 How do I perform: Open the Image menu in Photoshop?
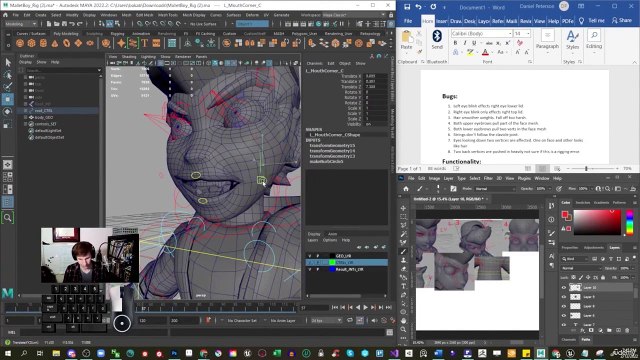[434, 178]
